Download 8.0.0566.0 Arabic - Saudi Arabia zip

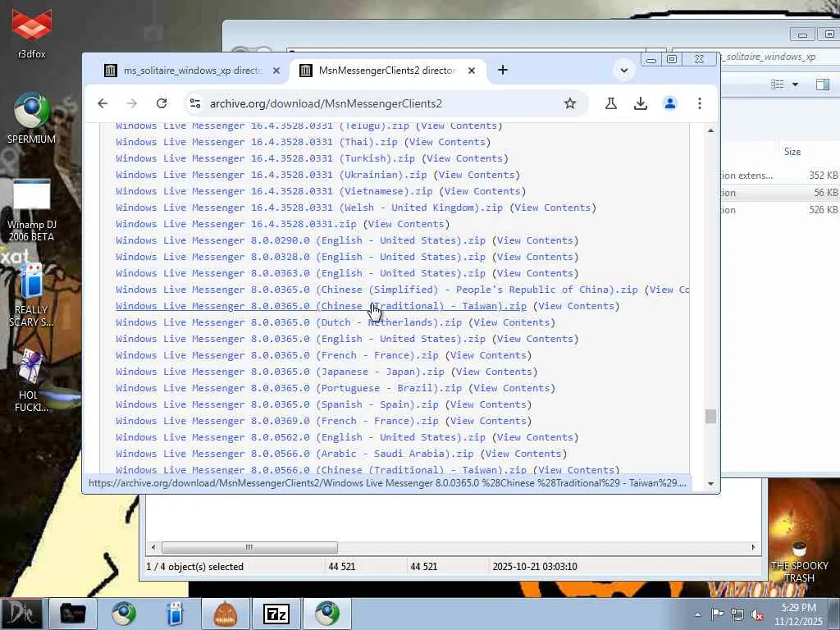click(x=294, y=454)
